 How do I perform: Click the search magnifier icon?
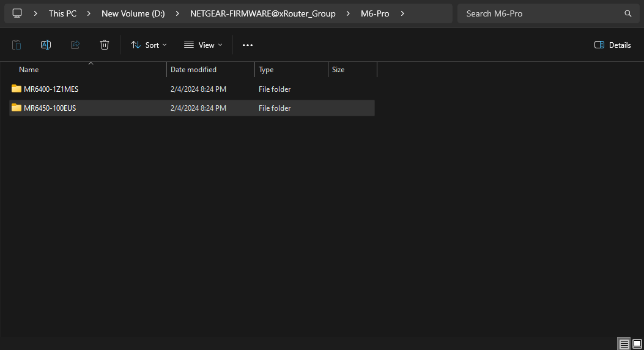coord(627,13)
